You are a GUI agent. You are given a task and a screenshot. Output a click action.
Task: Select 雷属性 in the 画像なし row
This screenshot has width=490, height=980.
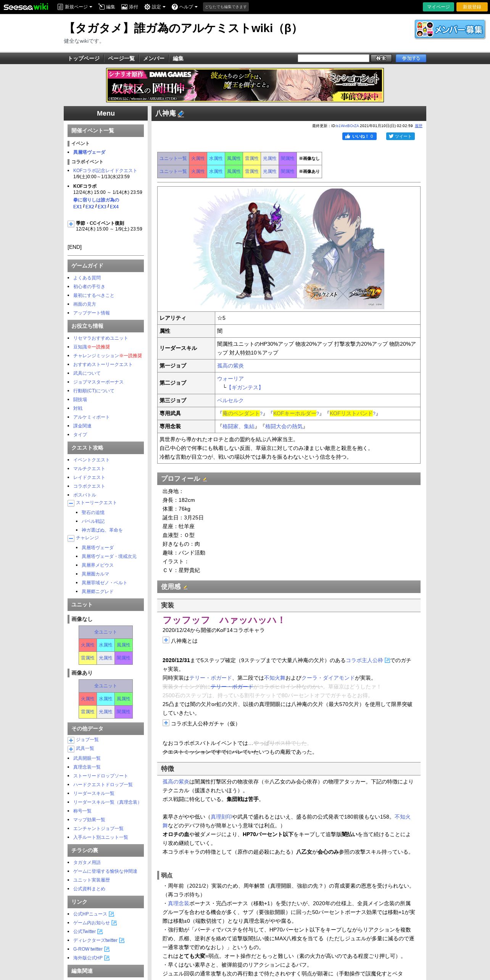251,158
